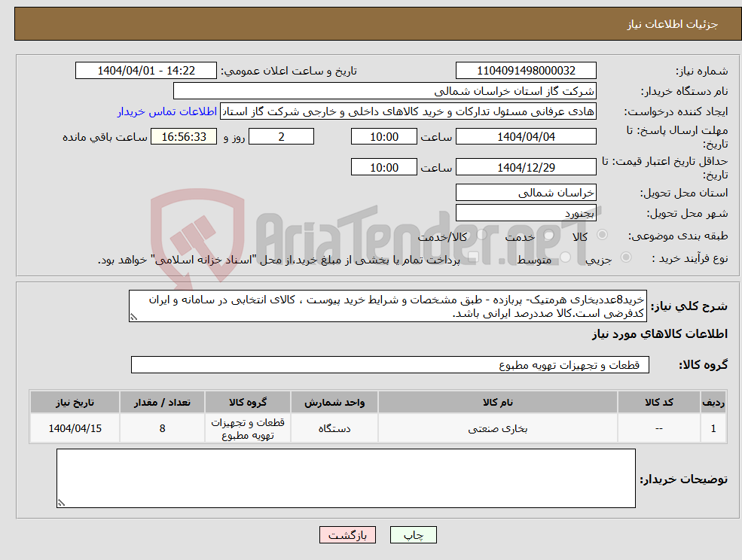Click the response deadline date 1404/04/04
Image resolution: width=742 pixels, height=560 pixels.
(x=526, y=137)
